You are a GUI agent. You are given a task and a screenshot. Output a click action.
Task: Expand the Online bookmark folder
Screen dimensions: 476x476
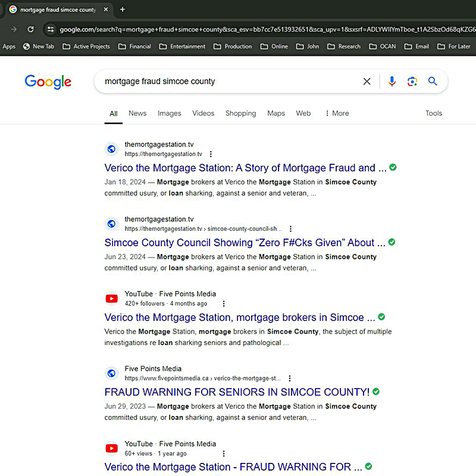(274, 46)
